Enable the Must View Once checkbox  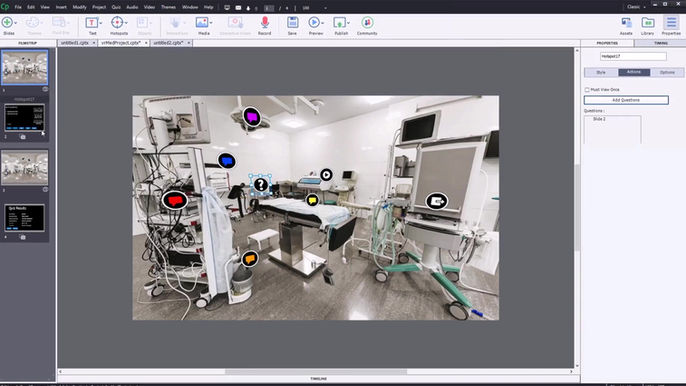587,90
